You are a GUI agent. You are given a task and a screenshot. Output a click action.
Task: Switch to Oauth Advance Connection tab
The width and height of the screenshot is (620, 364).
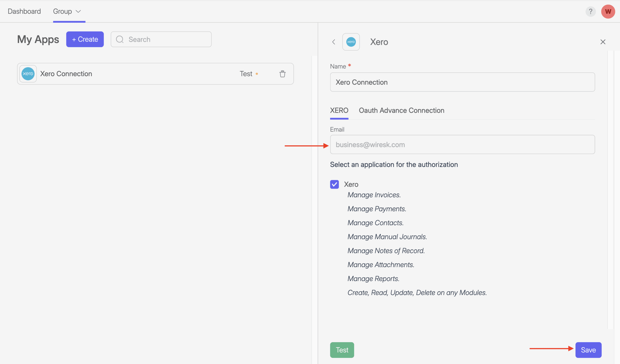401,110
